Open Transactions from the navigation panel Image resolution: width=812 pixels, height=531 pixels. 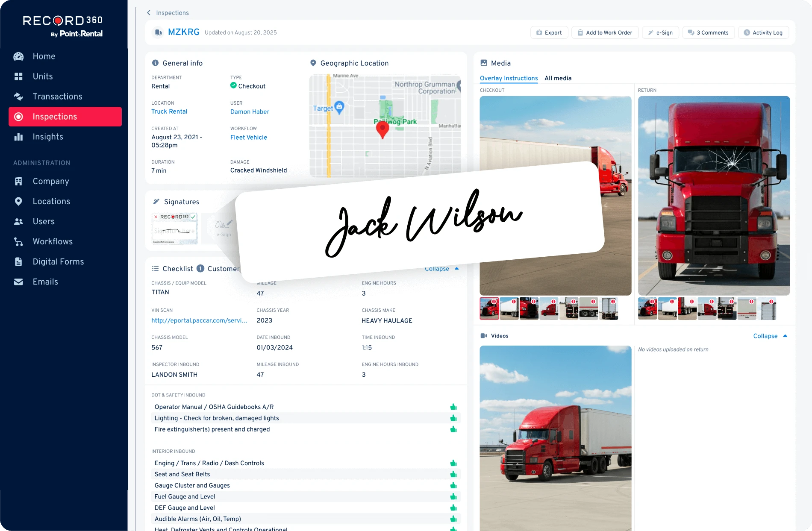click(x=57, y=96)
